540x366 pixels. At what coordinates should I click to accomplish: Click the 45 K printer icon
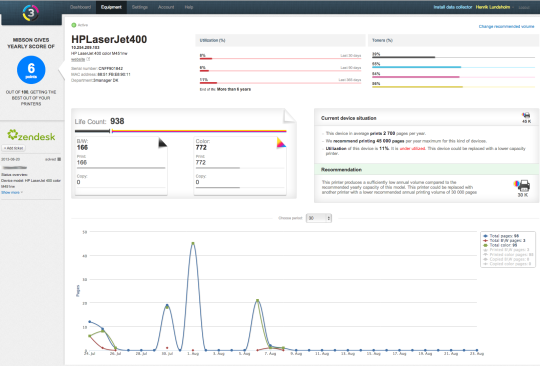click(x=526, y=115)
